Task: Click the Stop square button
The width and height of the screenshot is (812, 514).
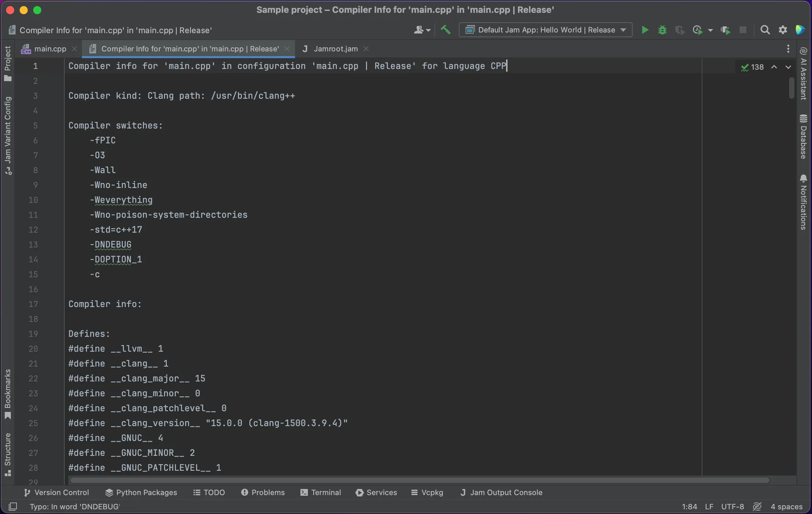Action: (743, 30)
